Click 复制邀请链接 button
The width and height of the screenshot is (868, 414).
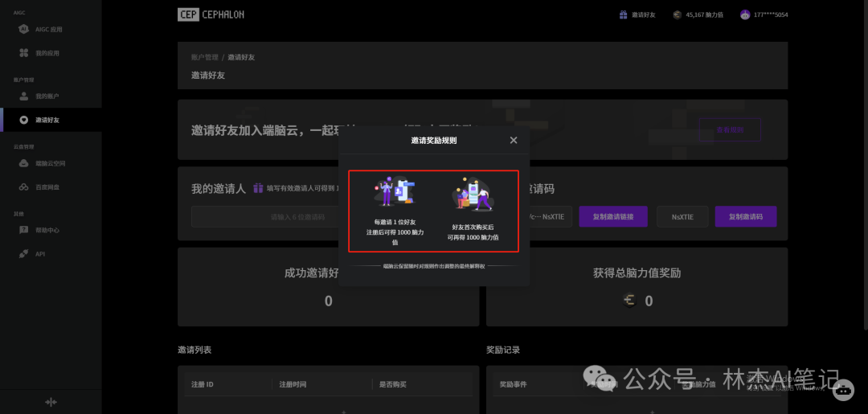pyautogui.click(x=613, y=216)
